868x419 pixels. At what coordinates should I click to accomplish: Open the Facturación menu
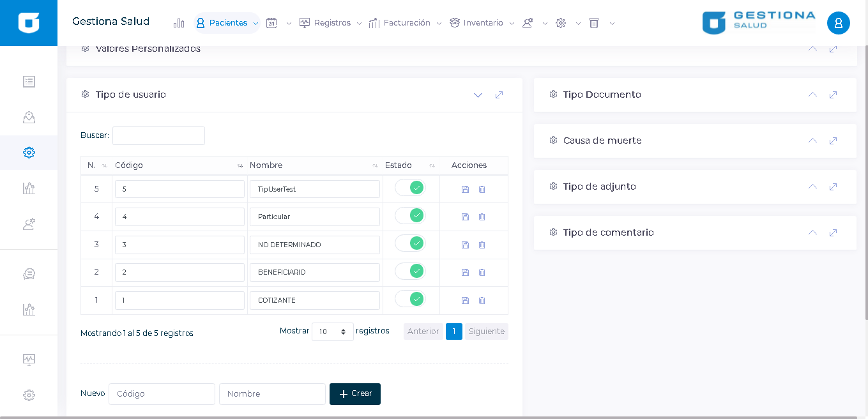tap(406, 23)
